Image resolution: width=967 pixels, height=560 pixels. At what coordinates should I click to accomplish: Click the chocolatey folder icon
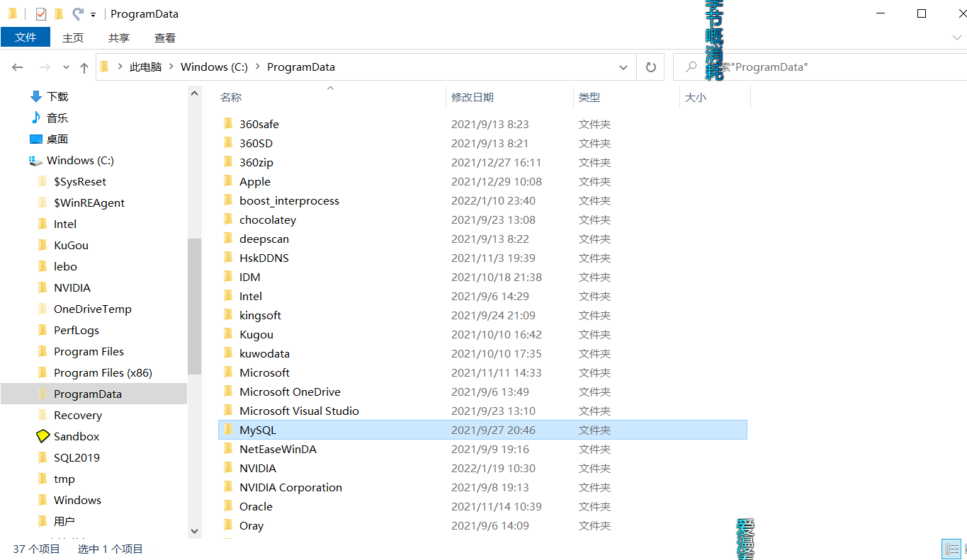pyautogui.click(x=228, y=219)
